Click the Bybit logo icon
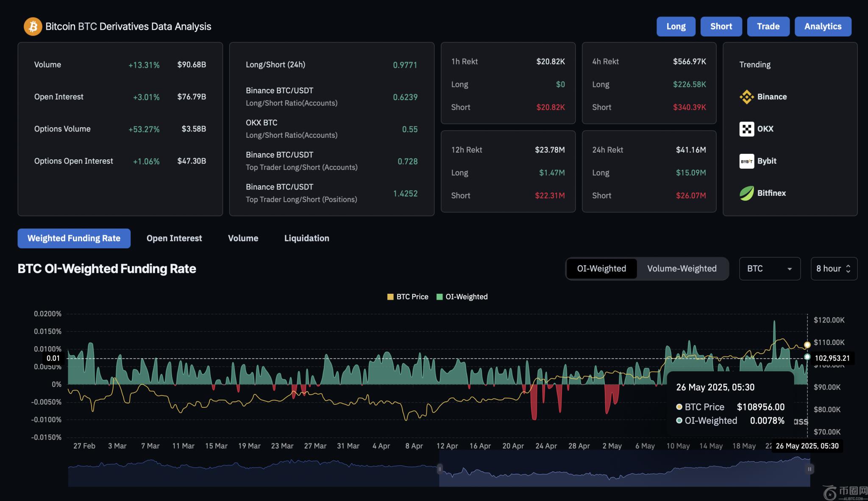The width and height of the screenshot is (868, 501). coord(746,161)
